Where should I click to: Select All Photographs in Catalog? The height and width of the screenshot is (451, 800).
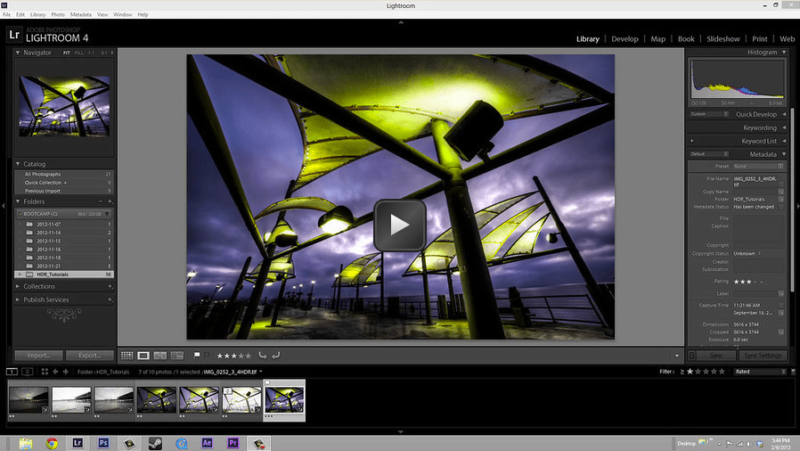click(64, 174)
